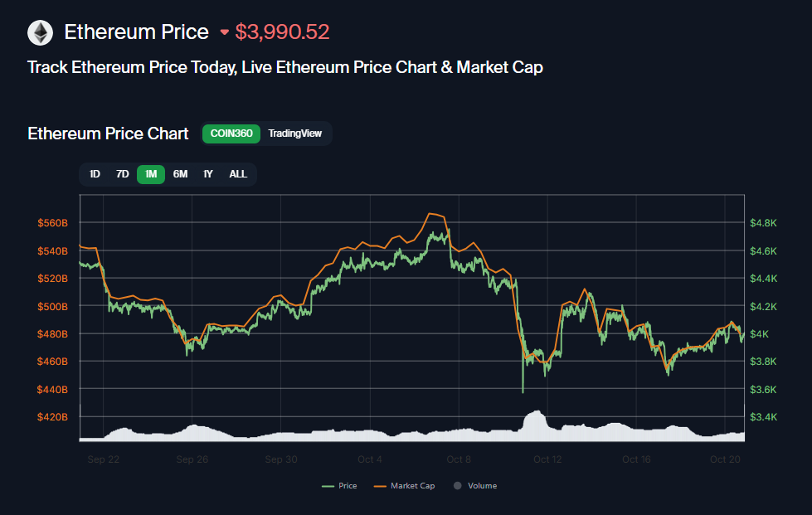
Task: Toggle the Price series legend marker
Action: (x=328, y=486)
